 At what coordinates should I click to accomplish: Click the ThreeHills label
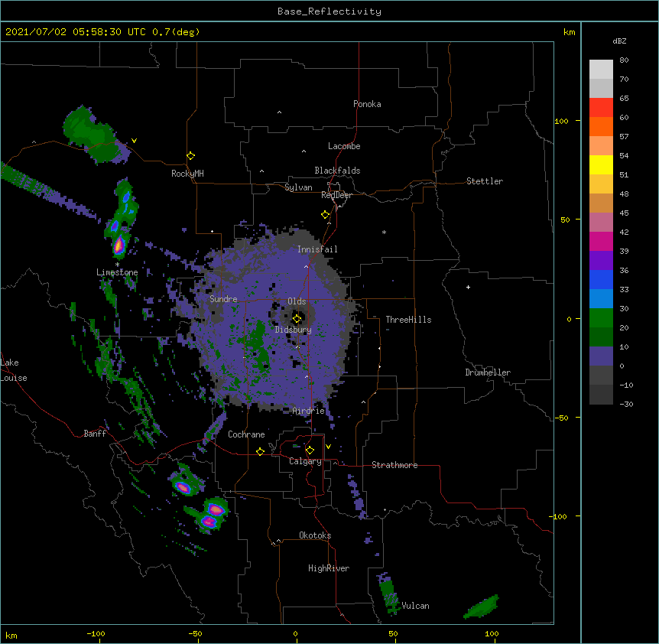click(x=408, y=320)
